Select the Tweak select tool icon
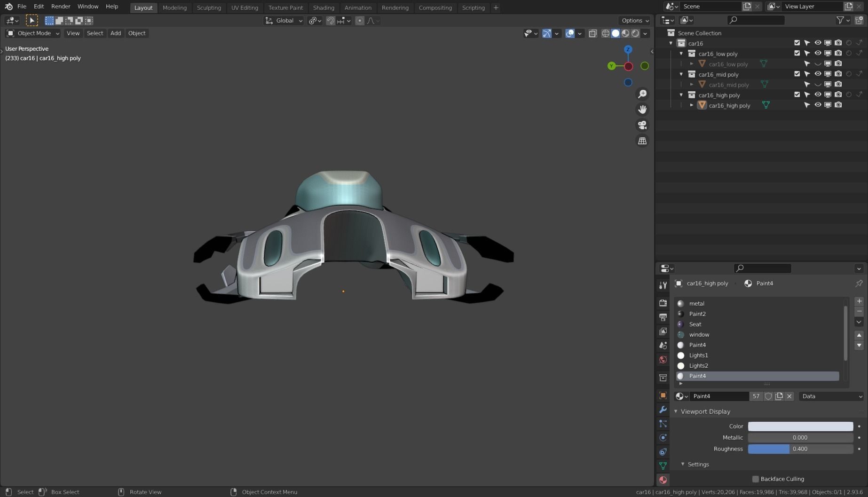This screenshot has width=868, height=497. (x=32, y=20)
